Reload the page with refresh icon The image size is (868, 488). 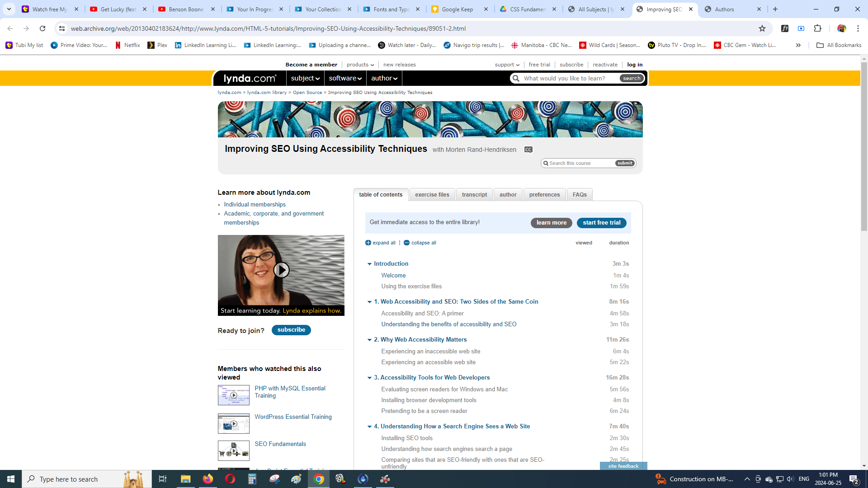(42, 28)
